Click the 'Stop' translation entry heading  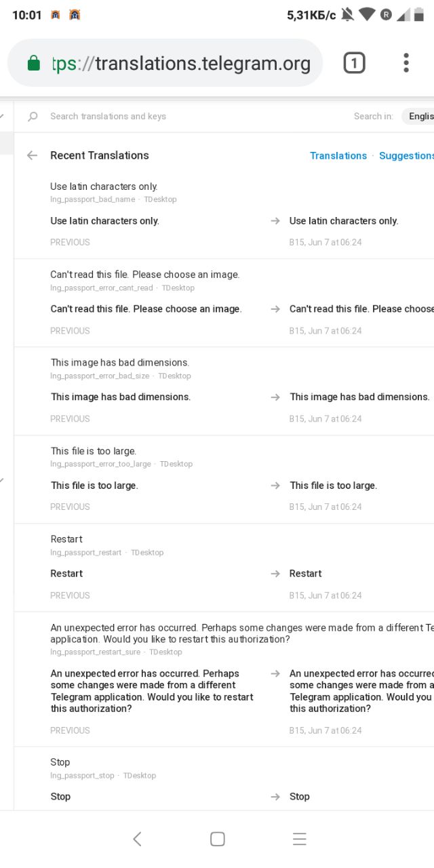60,762
